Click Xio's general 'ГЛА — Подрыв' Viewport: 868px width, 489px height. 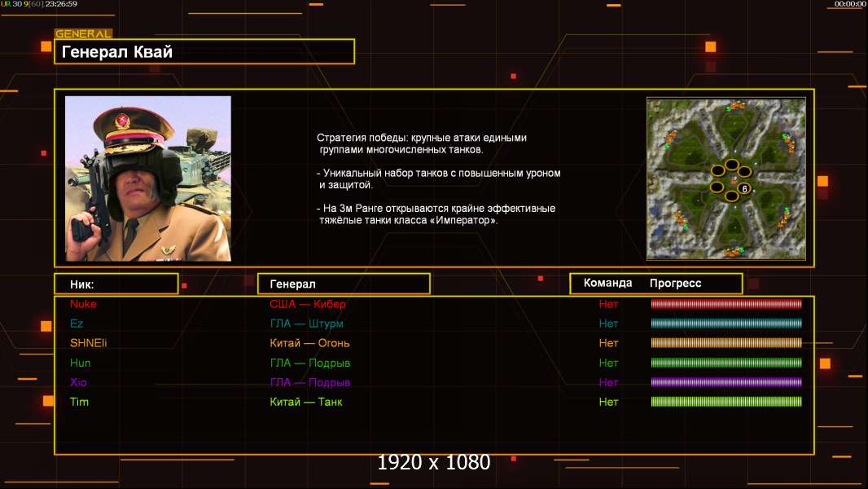pos(309,383)
